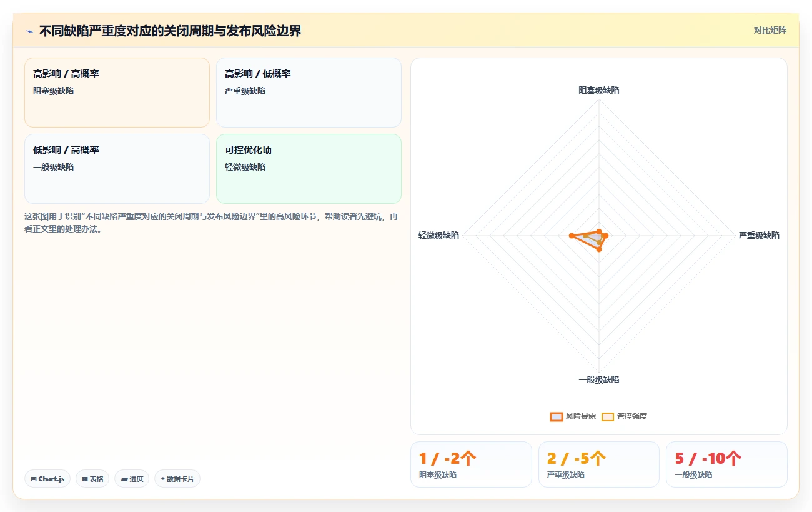Viewport: 812px width, 512px height.
Task: Click 一般级缺陷 text in the 低影响 / 高概率 card
Action: coord(53,167)
